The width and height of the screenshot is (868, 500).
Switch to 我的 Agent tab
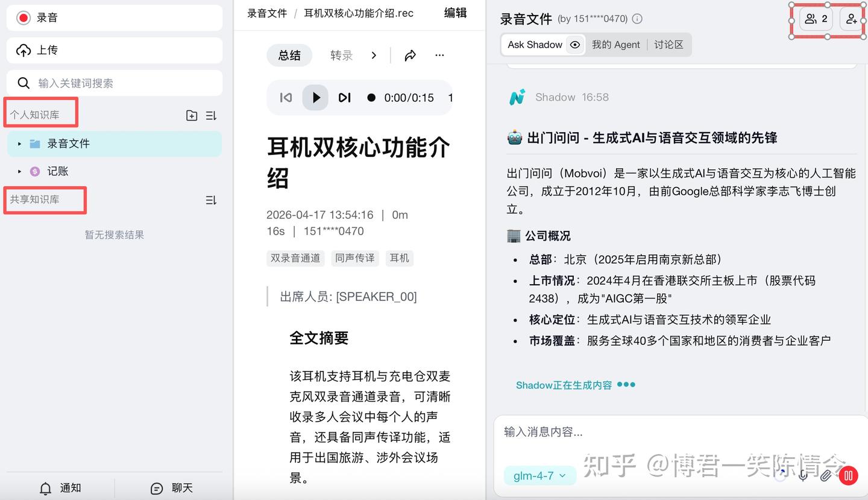[x=615, y=45]
